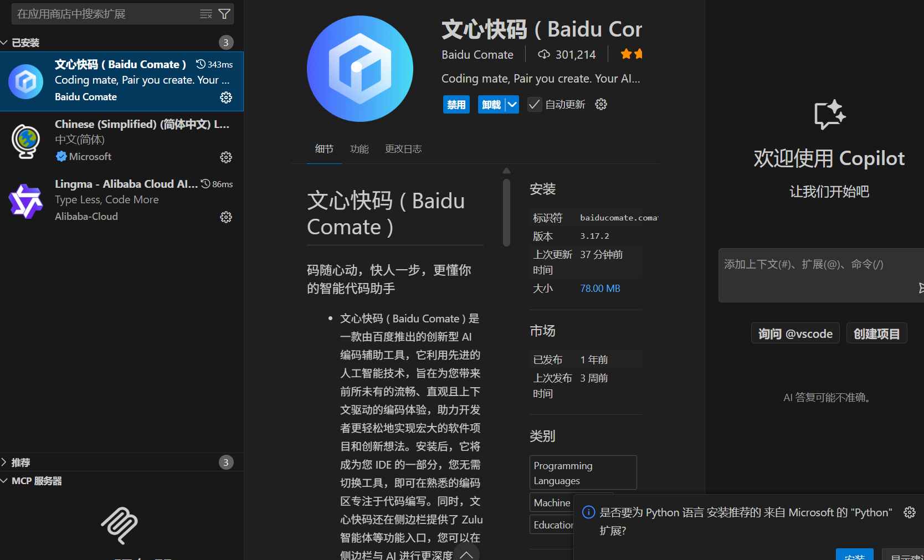Click the 1 年前 published value

(x=594, y=359)
